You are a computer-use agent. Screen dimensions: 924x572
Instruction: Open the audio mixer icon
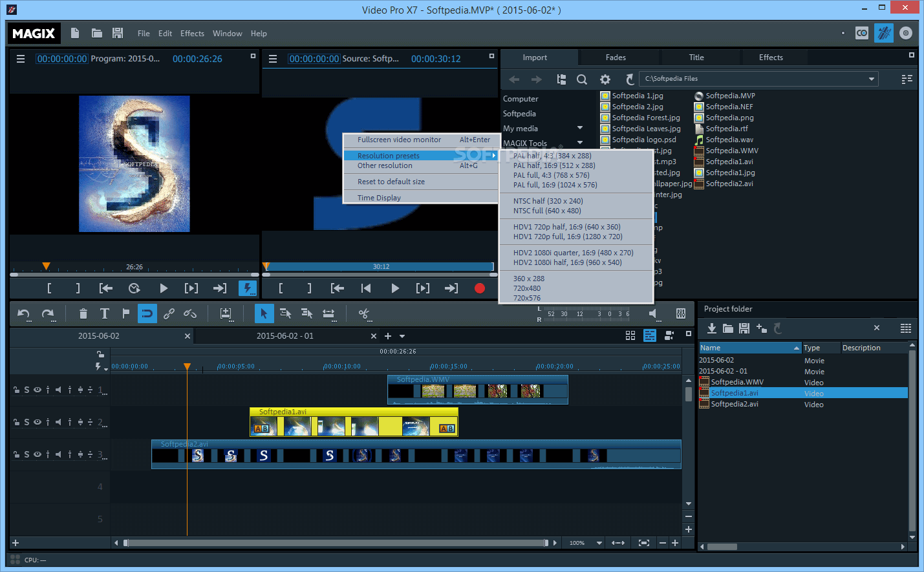point(681,313)
